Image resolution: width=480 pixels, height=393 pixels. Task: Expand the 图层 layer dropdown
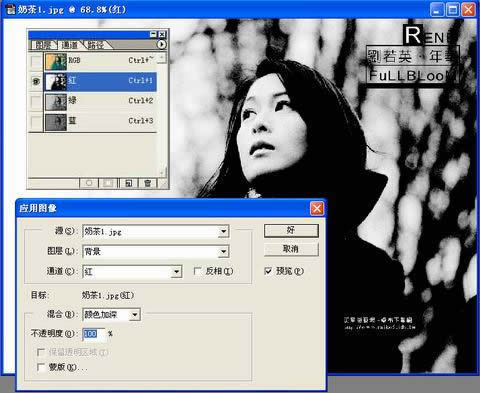[x=224, y=251]
